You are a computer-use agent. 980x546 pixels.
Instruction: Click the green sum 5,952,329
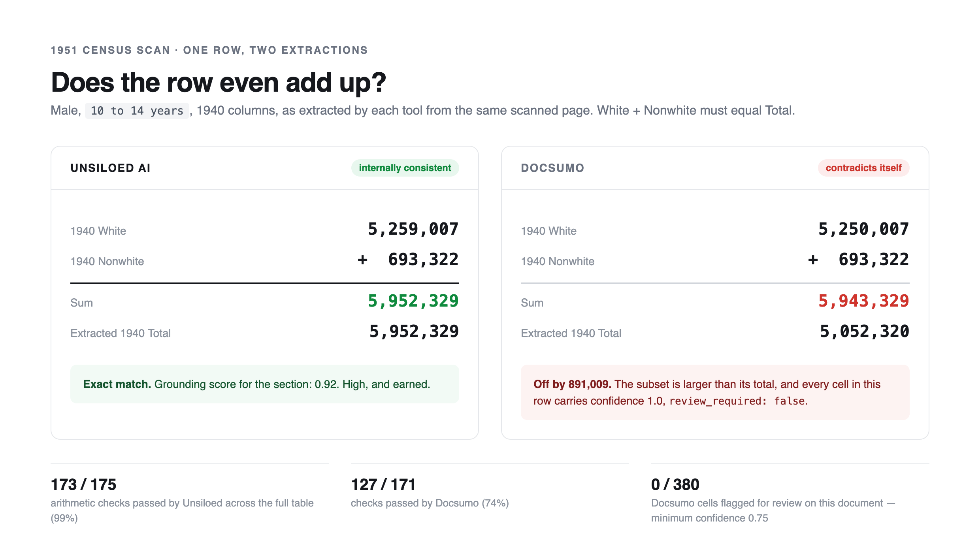413,301
